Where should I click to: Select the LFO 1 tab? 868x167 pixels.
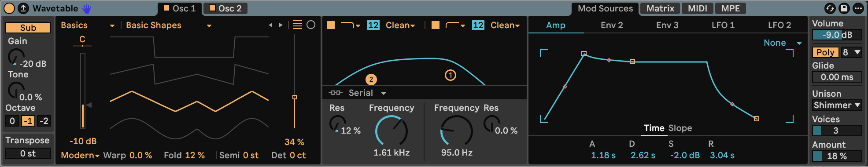(723, 25)
